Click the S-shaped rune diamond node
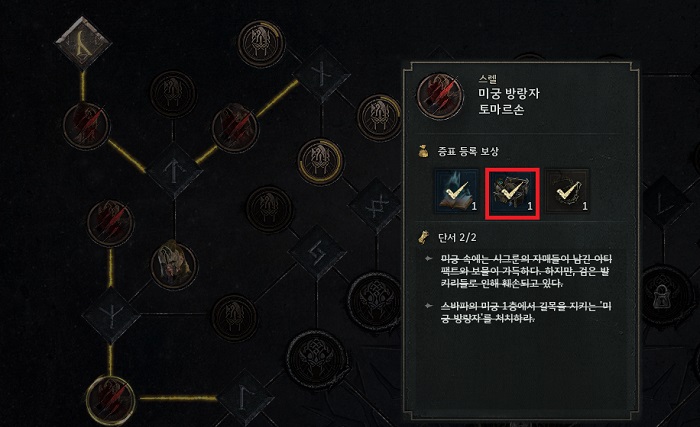The height and width of the screenshot is (427, 700). (317, 252)
